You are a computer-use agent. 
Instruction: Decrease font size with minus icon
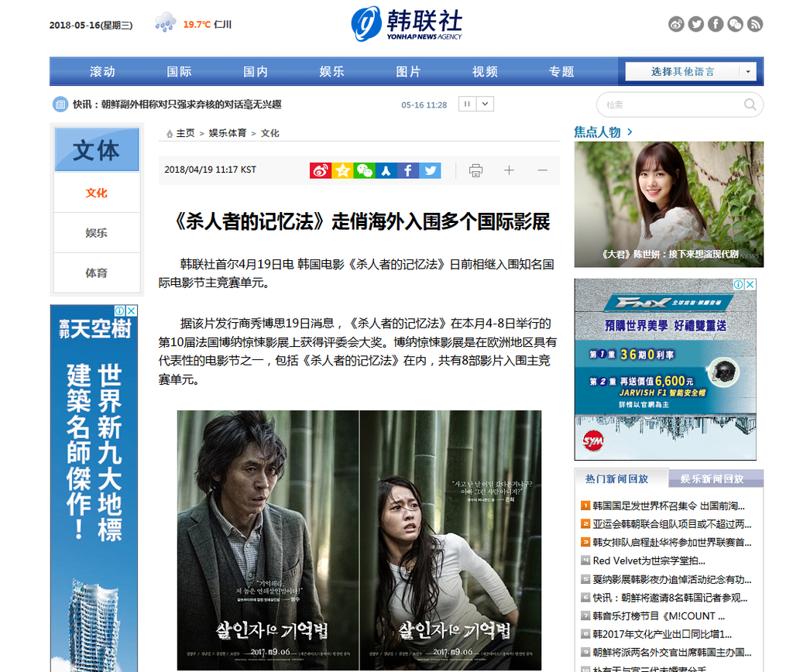[542, 170]
